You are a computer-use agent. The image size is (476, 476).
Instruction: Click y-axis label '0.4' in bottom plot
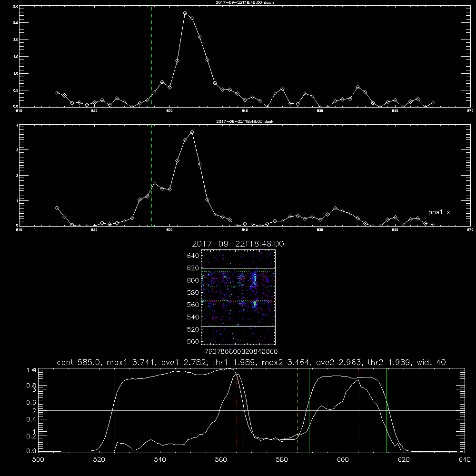[31, 419]
